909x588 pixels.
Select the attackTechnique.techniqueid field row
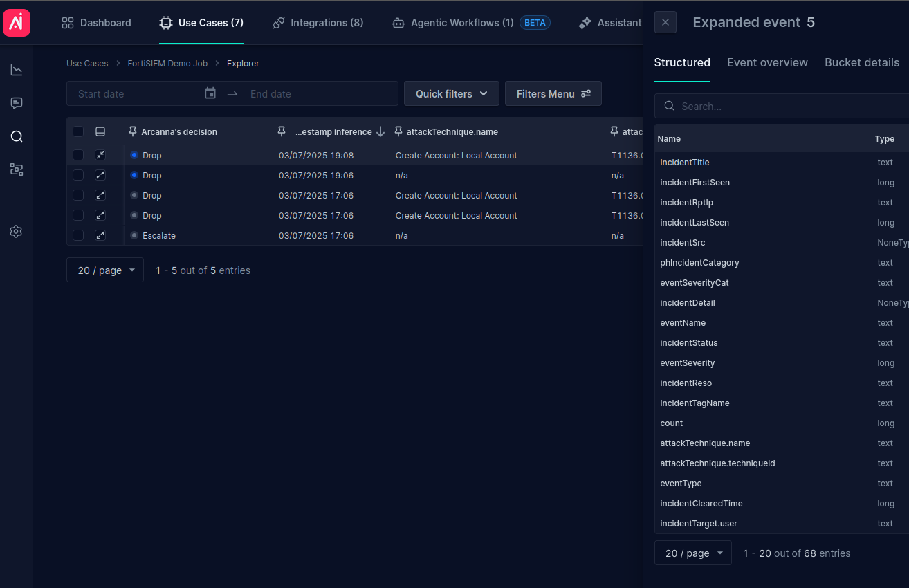tap(782, 463)
